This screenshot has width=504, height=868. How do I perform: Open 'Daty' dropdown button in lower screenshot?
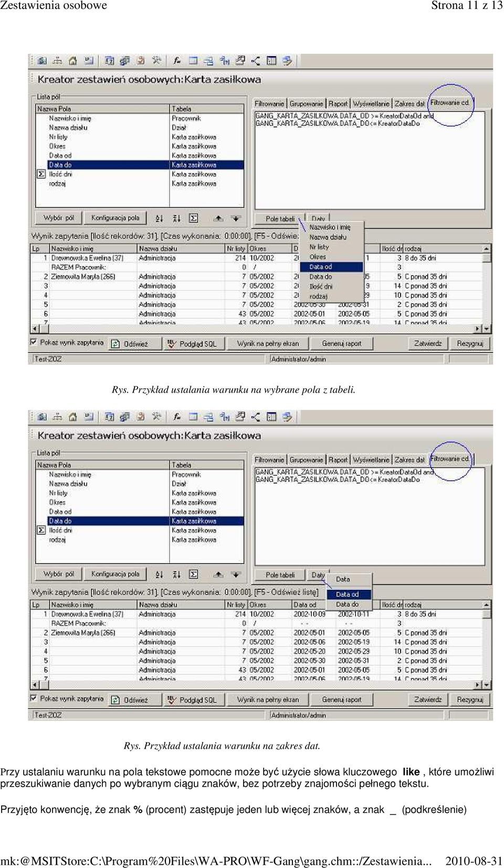(x=318, y=575)
